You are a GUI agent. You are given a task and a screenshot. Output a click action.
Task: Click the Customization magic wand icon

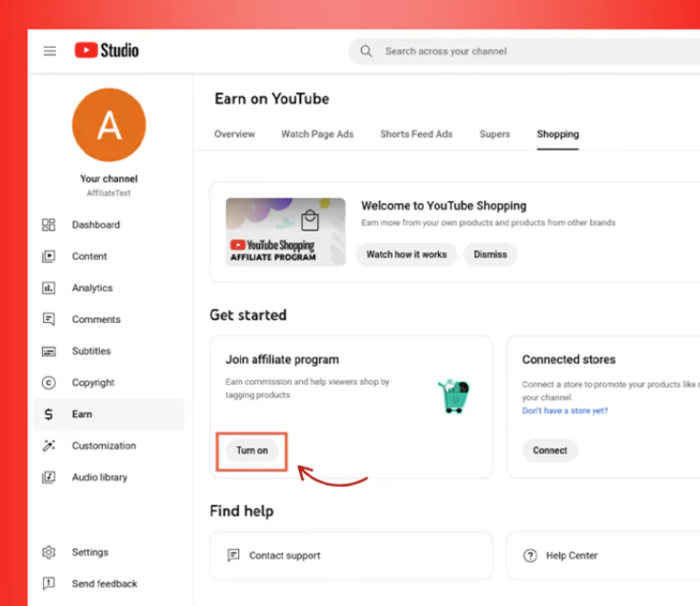(x=49, y=446)
